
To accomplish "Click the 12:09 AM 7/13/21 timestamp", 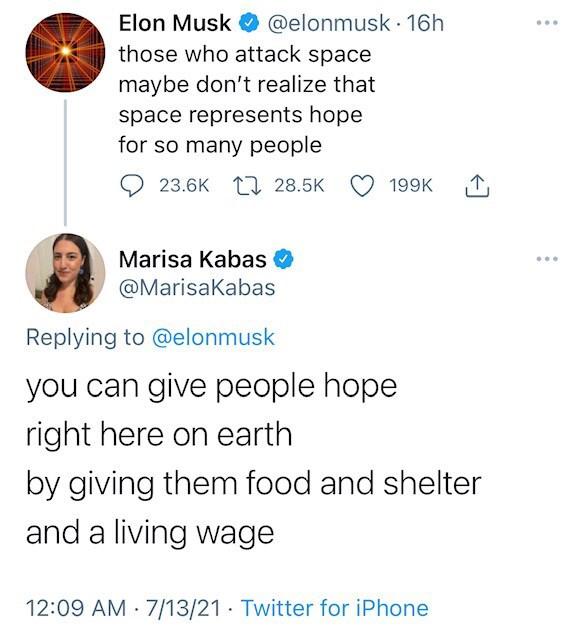I will [123, 607].
